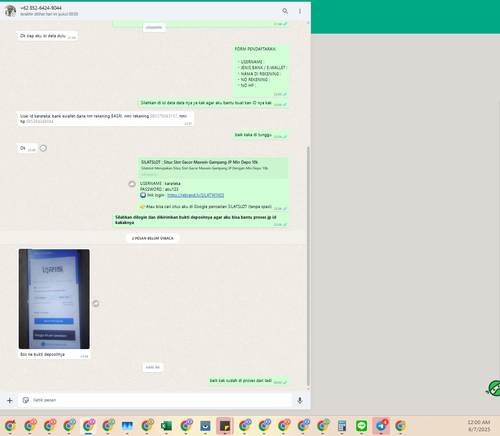Image resolution: width=500 pixels, height=436 pixels.
Task: Select the 'baik kaka di tunggu' message
Action: click(261, 135)
